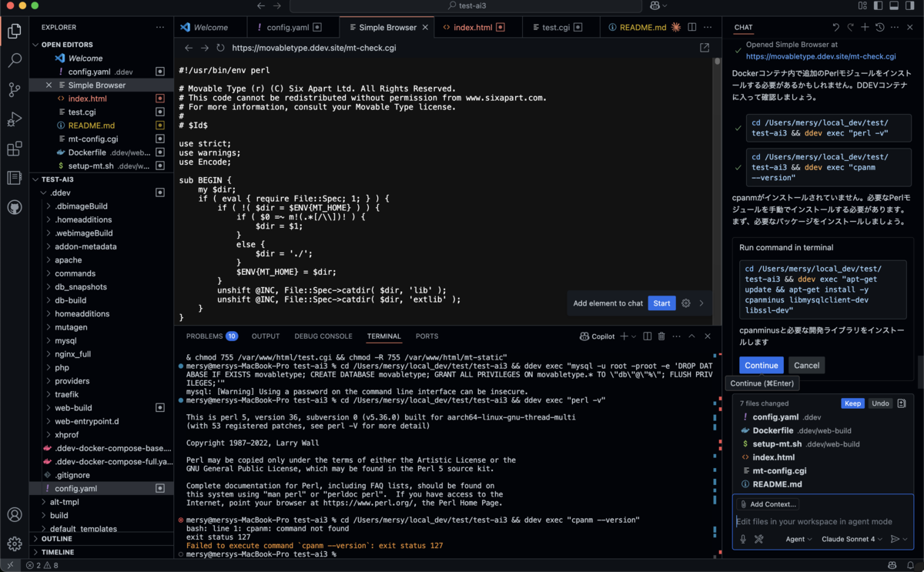The width and height of the screenshot is (924, 572).
Task: Start a new chat with plus icon
Action: pyautogui.click(x=865, y=27)
